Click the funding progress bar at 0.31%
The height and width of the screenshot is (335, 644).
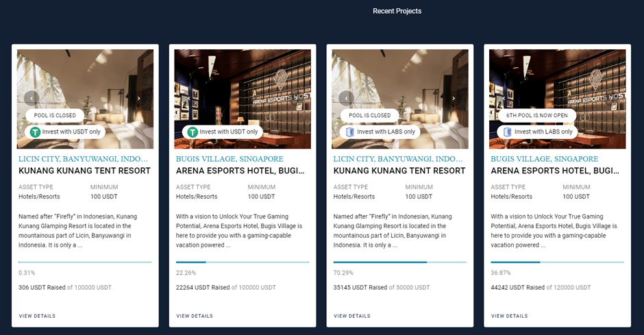85,262
